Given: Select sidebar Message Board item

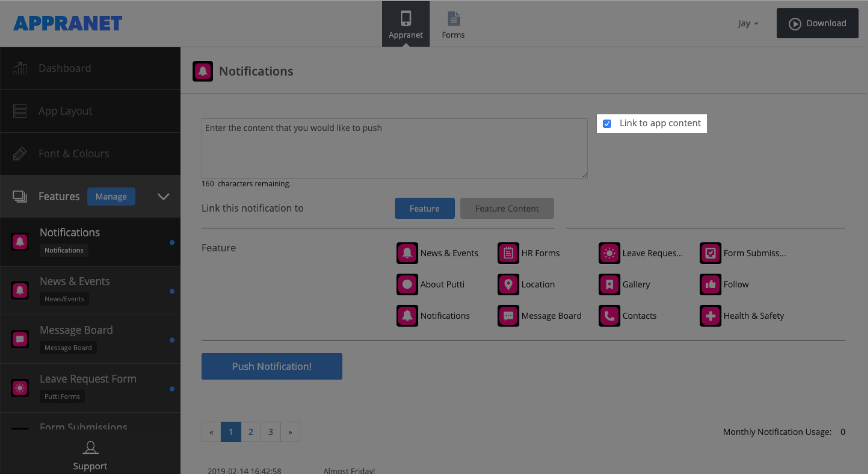Looking at the screenshot, I should [x=90, y=340].
